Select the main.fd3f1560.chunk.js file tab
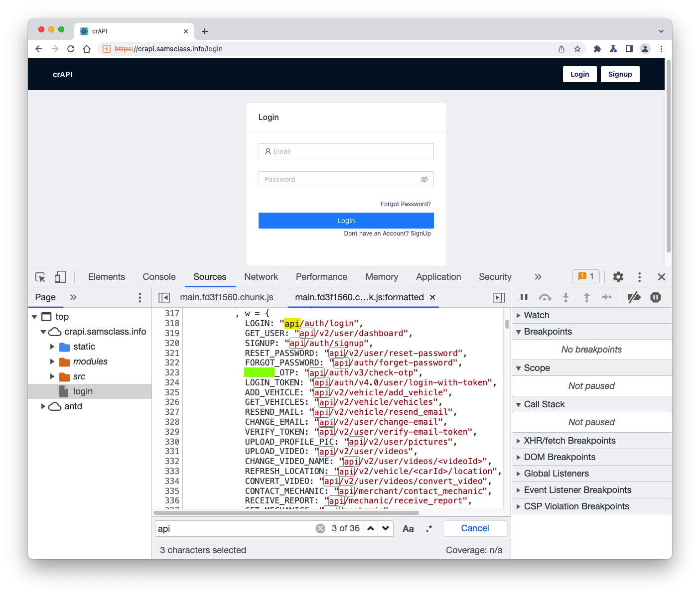Screen dimensions: 700x596 click(227, 297)
